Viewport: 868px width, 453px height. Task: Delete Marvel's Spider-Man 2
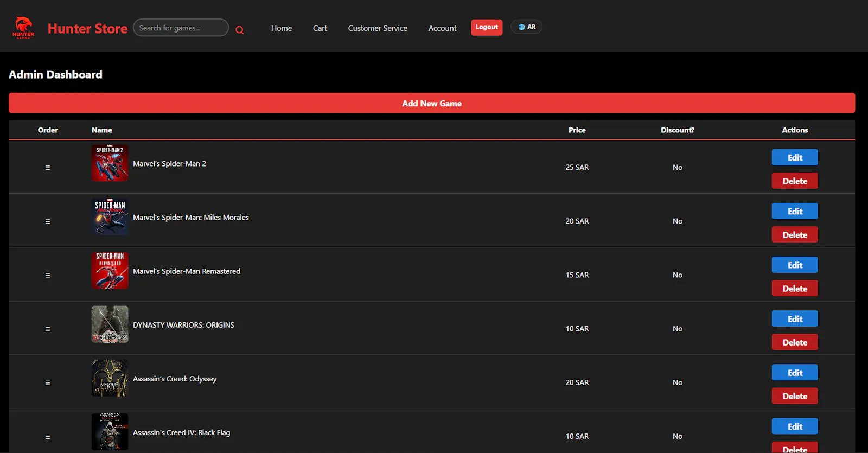pyautogui.click(x=795, y=181)
